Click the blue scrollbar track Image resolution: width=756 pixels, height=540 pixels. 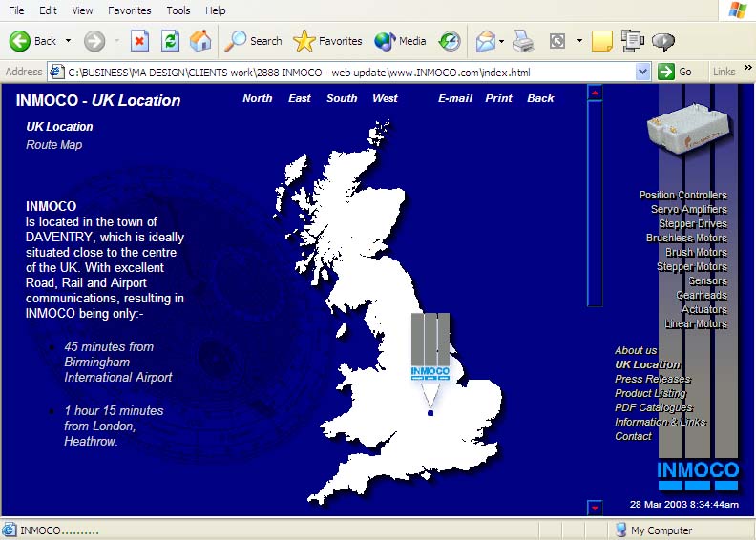[x=595, y=202]
